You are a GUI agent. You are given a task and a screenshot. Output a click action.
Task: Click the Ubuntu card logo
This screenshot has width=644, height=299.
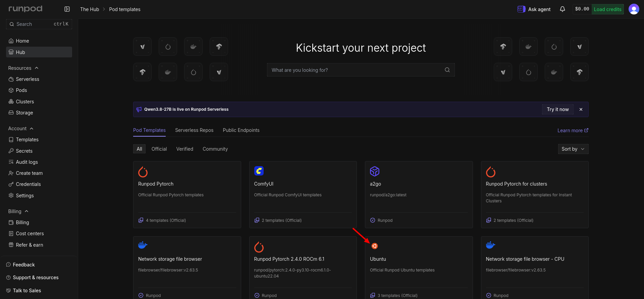[x=375, y=246]
